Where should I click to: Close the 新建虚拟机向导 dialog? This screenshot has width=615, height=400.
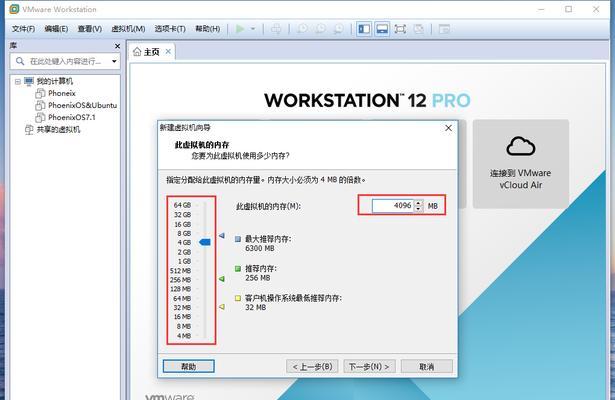[x=448, y=128]
